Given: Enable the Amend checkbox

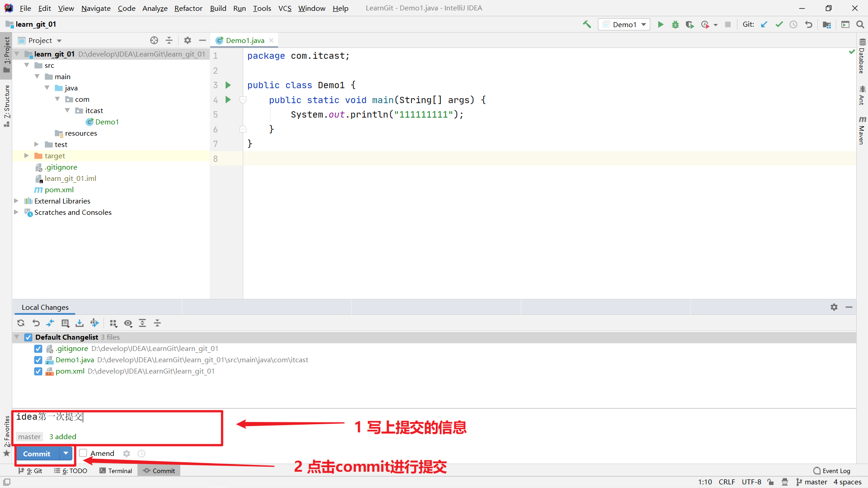Looking at the screenshot, I should pos(83,453).
